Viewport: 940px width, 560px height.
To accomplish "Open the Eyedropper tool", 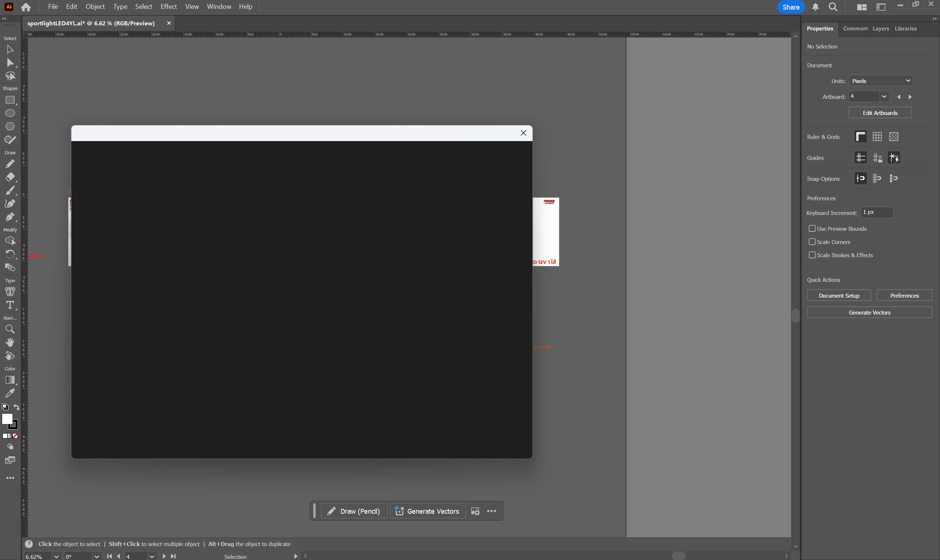I will pos(10,393).
